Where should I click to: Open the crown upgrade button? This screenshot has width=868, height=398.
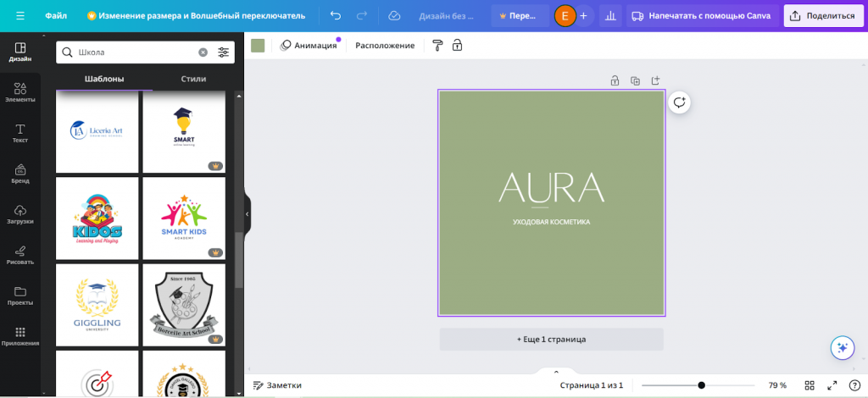click(520, 16)
